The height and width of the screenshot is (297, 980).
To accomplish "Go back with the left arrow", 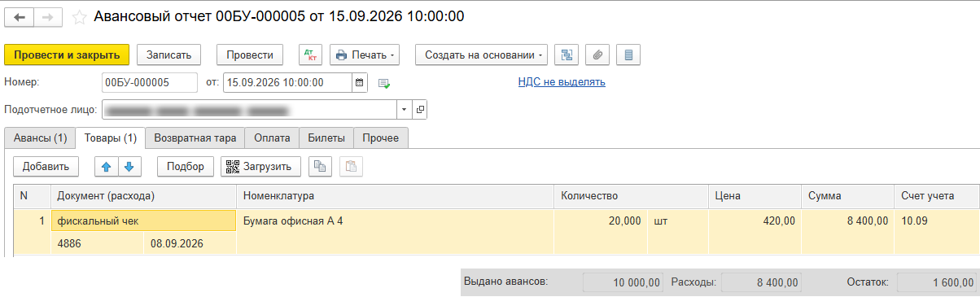I will [20, 16].
